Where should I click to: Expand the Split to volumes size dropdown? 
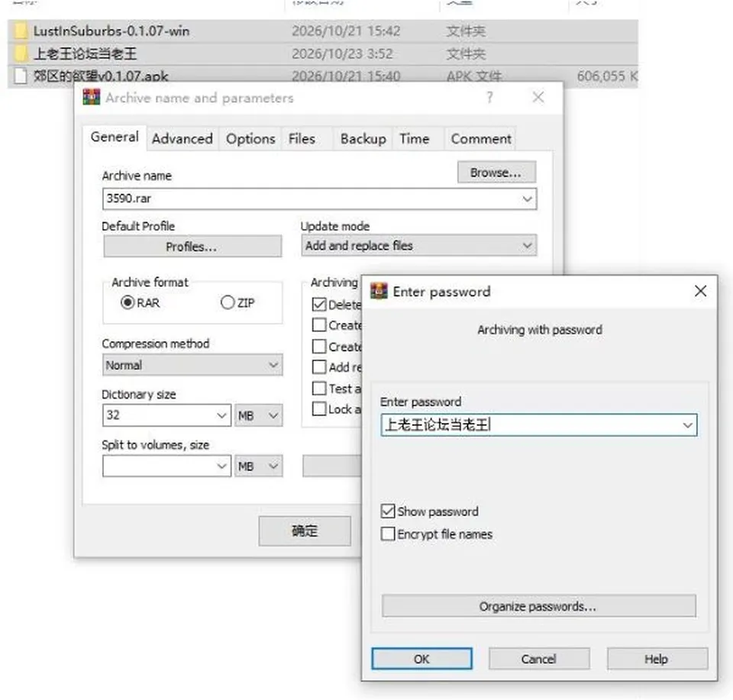(x=221, y=466)
